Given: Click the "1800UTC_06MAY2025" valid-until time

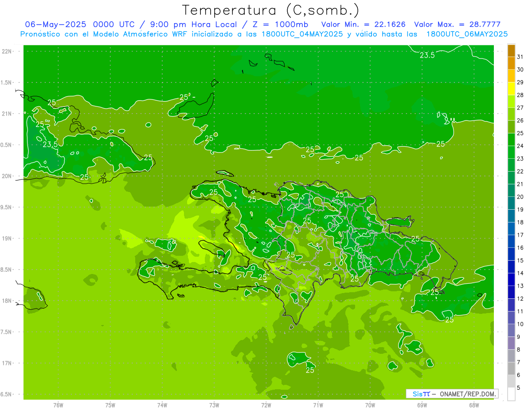Looking at the screenshot, I should [x=467, y=34].
